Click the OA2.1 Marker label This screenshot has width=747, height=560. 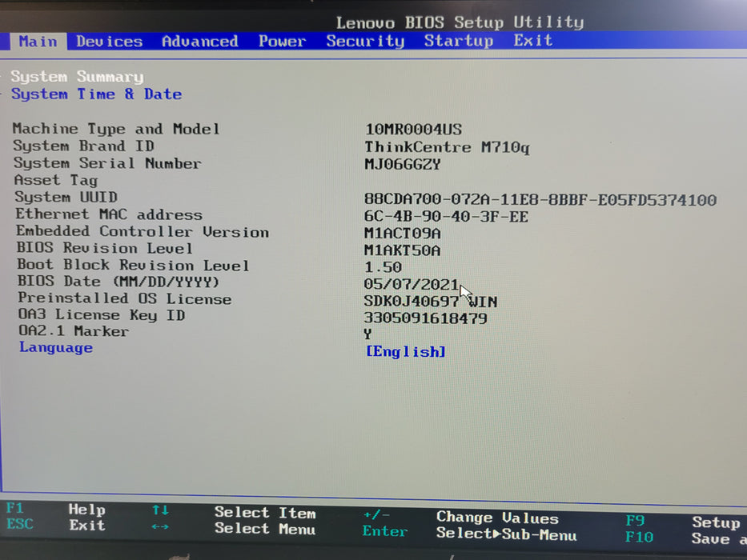tap(74, 331)
